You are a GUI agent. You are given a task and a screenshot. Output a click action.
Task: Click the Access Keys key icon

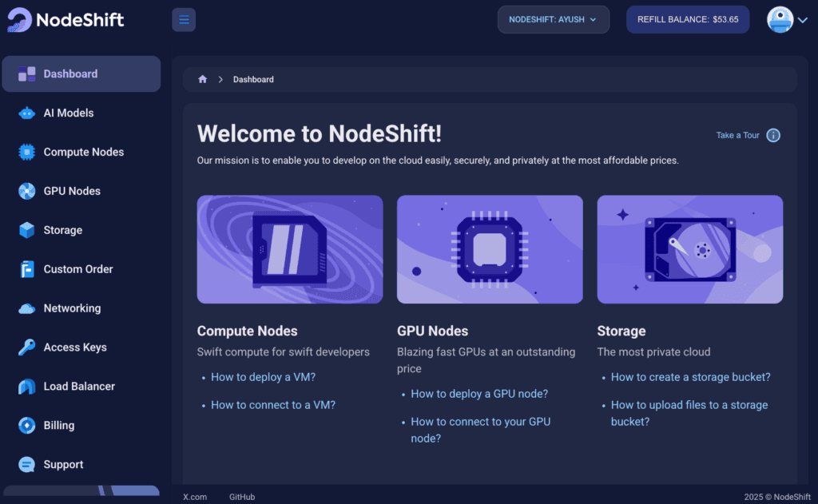26,347
